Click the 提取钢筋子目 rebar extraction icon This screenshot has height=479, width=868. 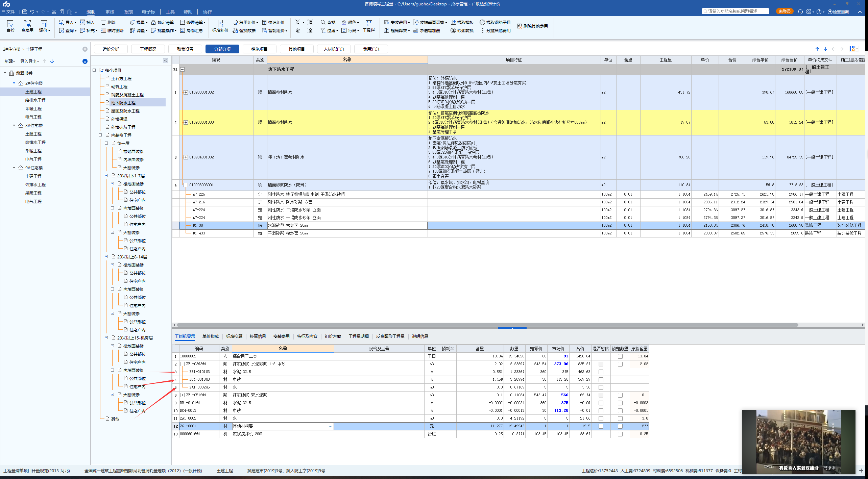[482, 22]
